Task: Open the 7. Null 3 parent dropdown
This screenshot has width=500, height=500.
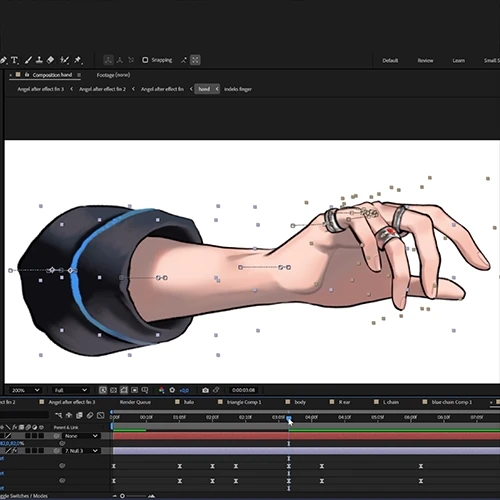Action: (81, 451)
